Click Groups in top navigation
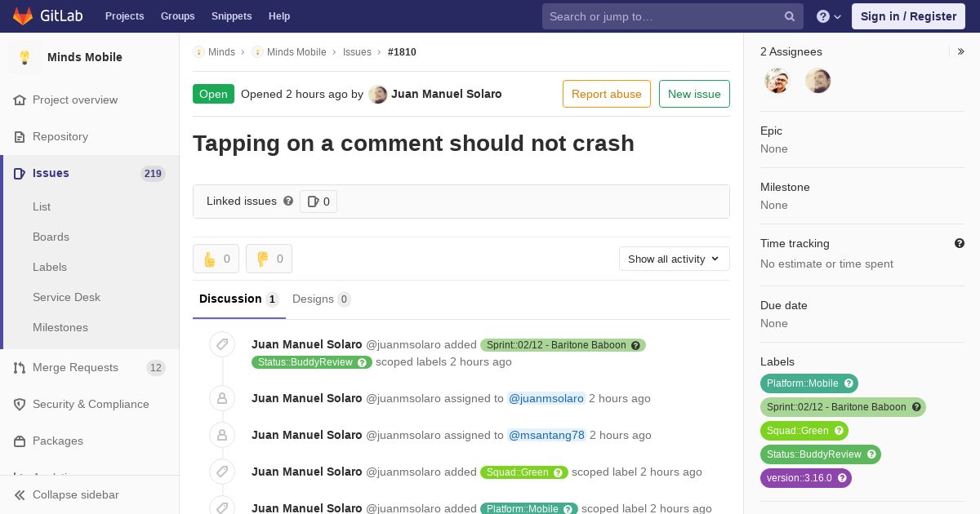 coord(178,16)
